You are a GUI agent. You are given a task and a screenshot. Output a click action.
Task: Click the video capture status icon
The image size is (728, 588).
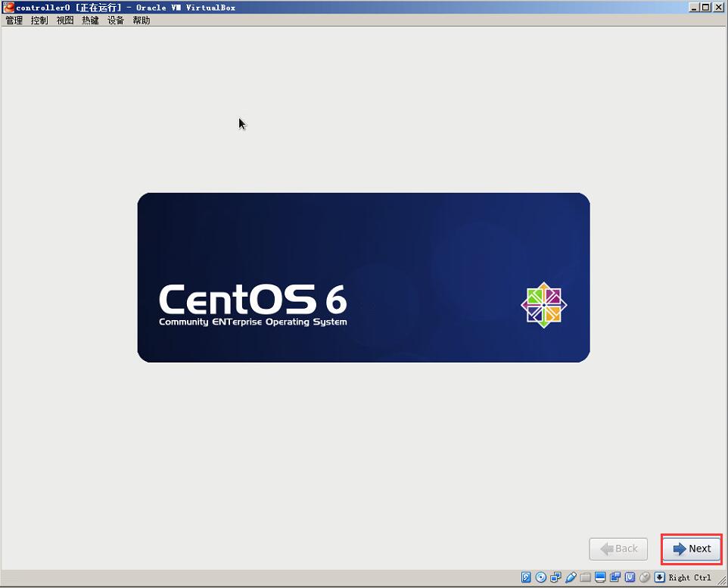[615, 577]
